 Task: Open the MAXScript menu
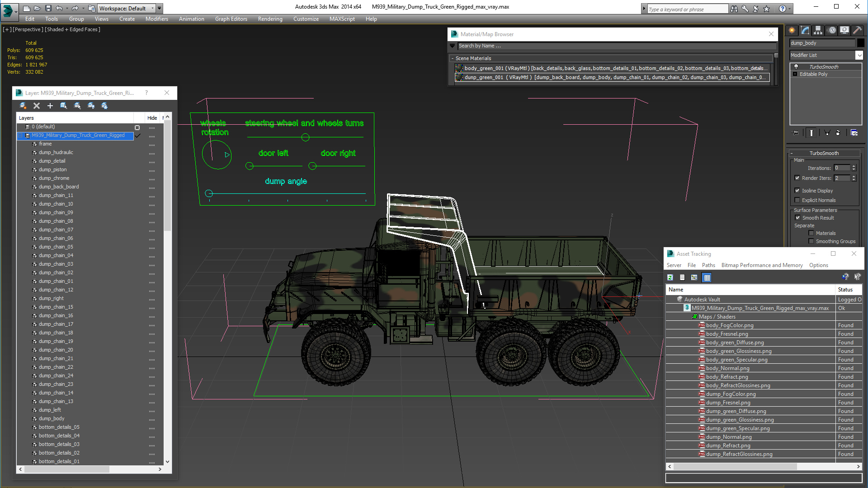pyautogui.click(x=342, y=19)
